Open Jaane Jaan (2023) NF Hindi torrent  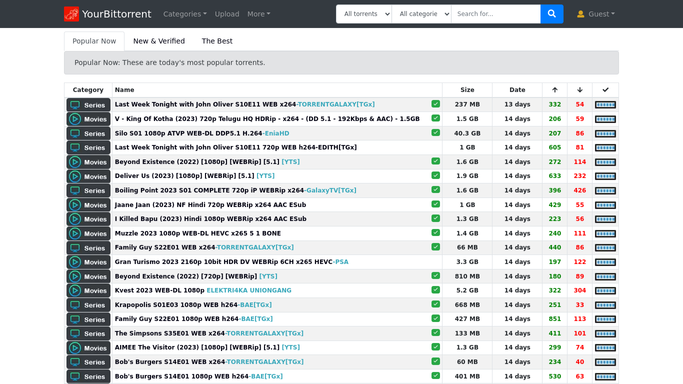[x=210, y=205]
